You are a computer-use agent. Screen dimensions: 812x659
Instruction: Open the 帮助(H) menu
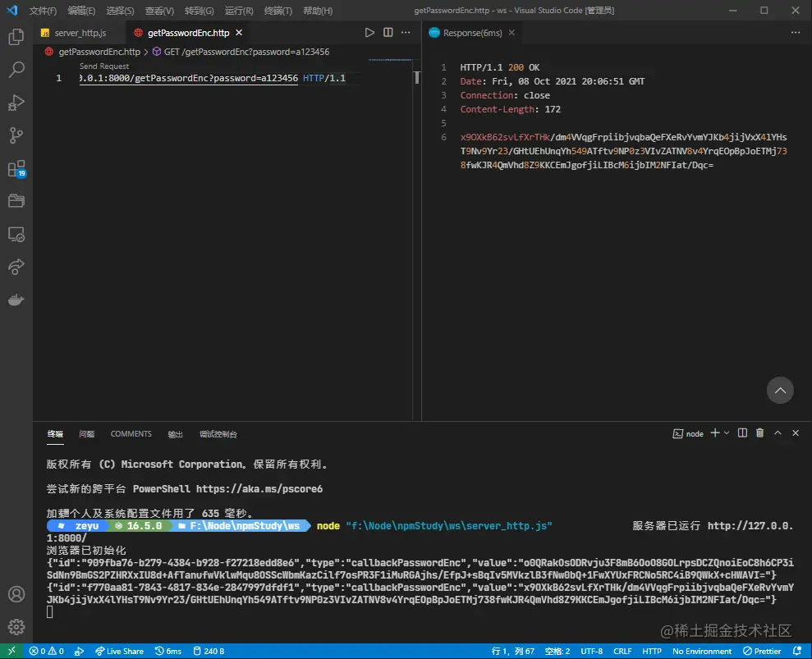318,11
